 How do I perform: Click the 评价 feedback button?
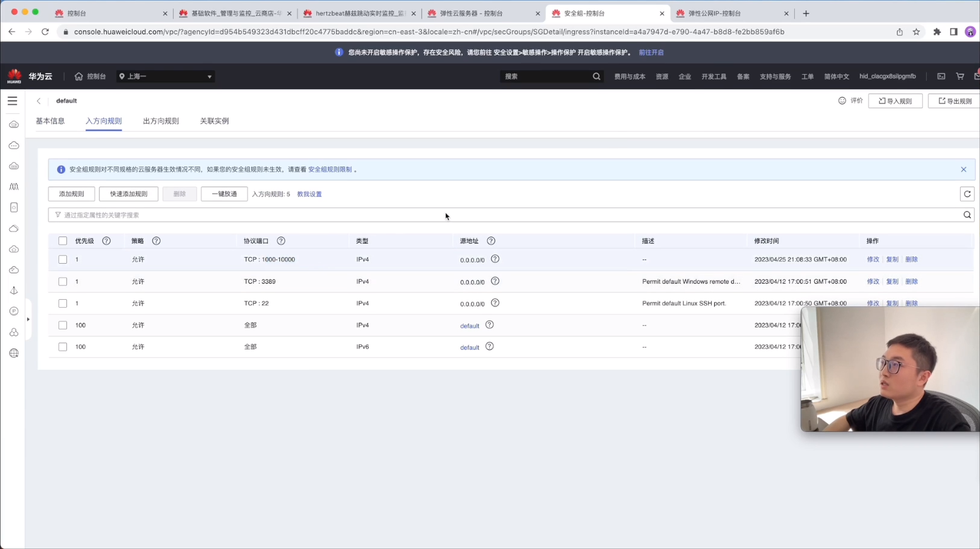click(x=850, y=101)
